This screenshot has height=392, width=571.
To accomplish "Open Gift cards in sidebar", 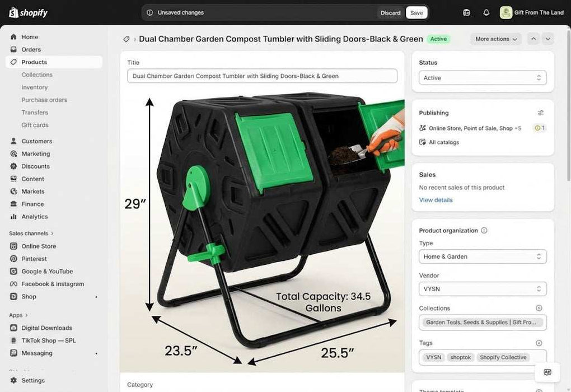I will 35,125.
